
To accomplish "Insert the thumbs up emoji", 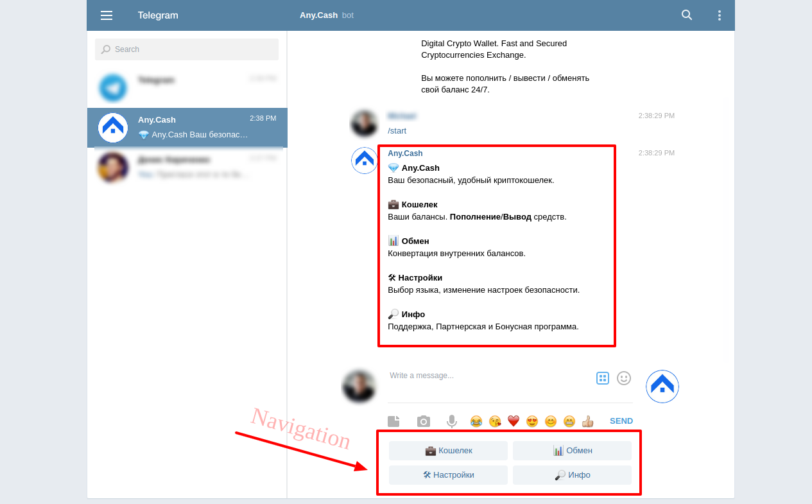I will (x=588, y=421).
